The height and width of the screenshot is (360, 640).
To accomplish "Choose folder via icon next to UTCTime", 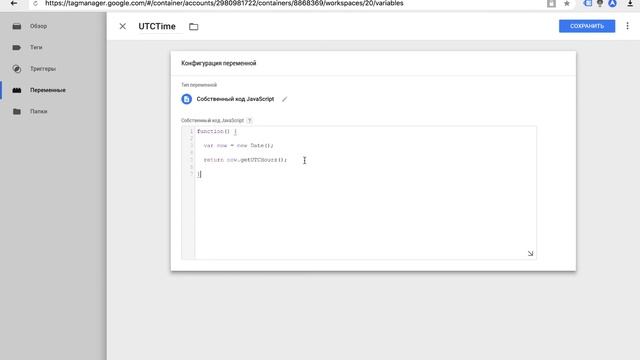I will pyautogui.click(x=193, y=27).
